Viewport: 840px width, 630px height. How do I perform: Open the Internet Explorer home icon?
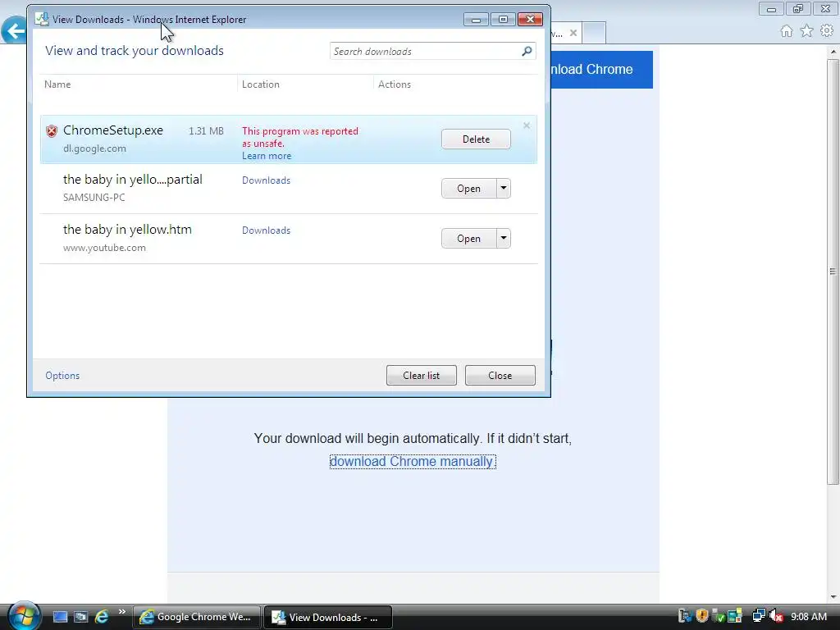pos(786,31)
